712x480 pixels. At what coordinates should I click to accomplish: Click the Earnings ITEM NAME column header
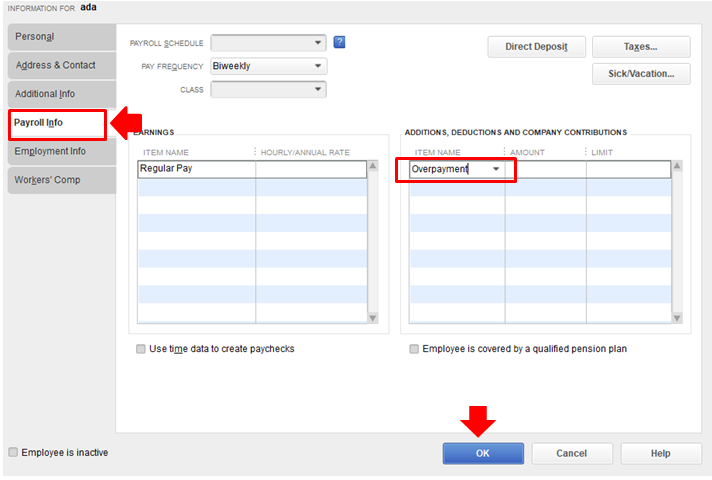(x=166, y=153)
